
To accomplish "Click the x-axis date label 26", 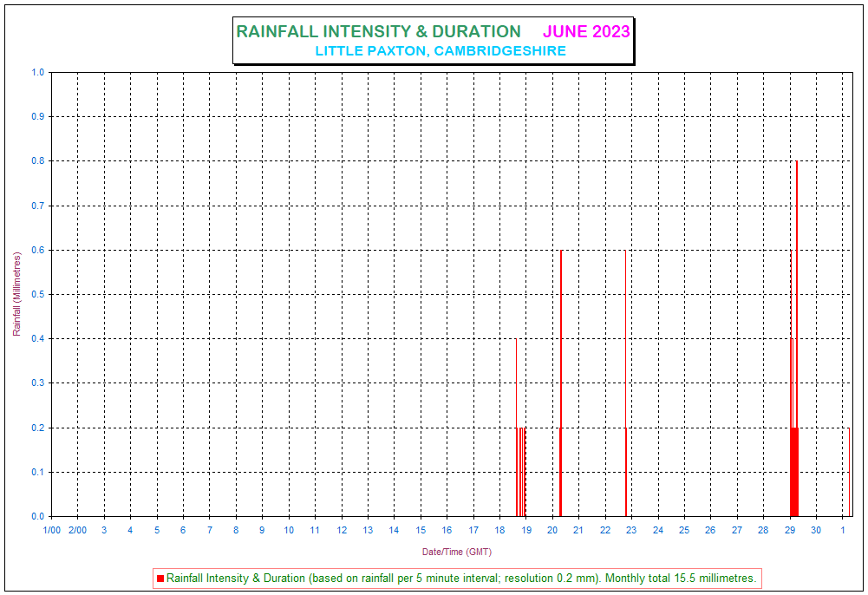I will 711,530.
